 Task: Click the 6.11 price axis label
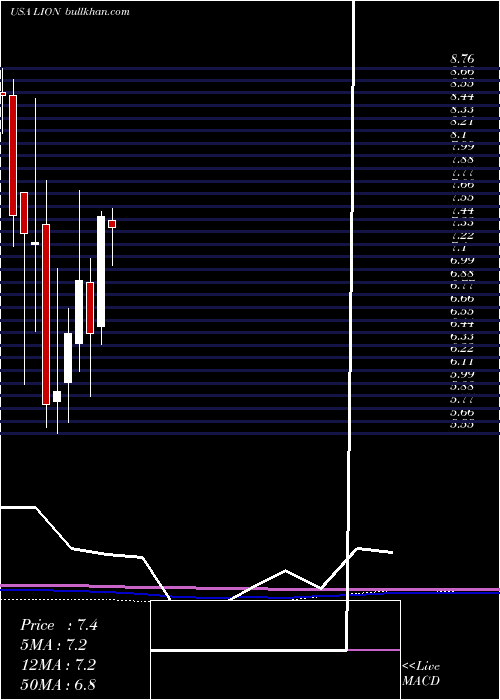click(462, 361)
